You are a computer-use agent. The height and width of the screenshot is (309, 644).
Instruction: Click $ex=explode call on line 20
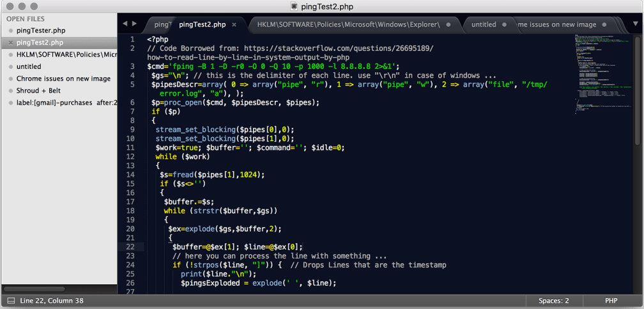pos(225,229)
